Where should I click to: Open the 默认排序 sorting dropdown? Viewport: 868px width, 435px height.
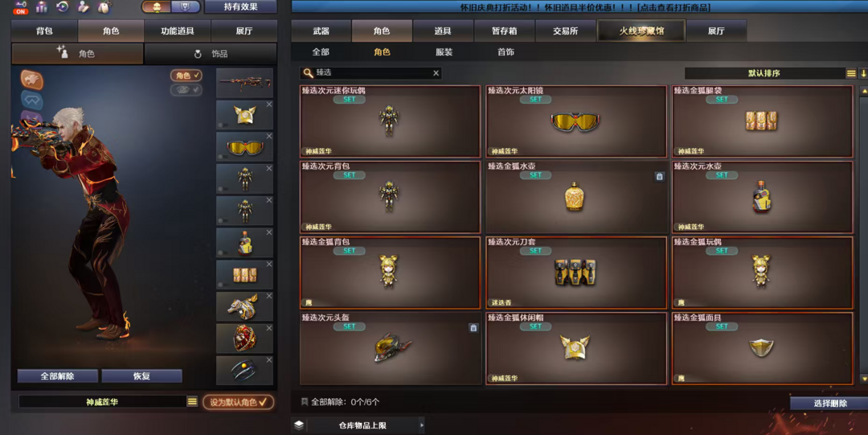pos(764,73)
